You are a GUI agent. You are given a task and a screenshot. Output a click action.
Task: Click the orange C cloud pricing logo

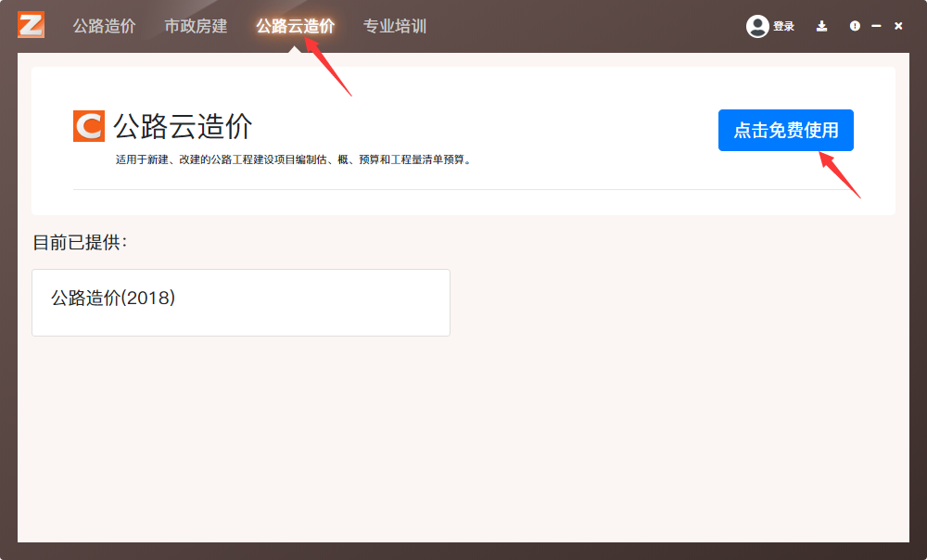pos(89,126)
